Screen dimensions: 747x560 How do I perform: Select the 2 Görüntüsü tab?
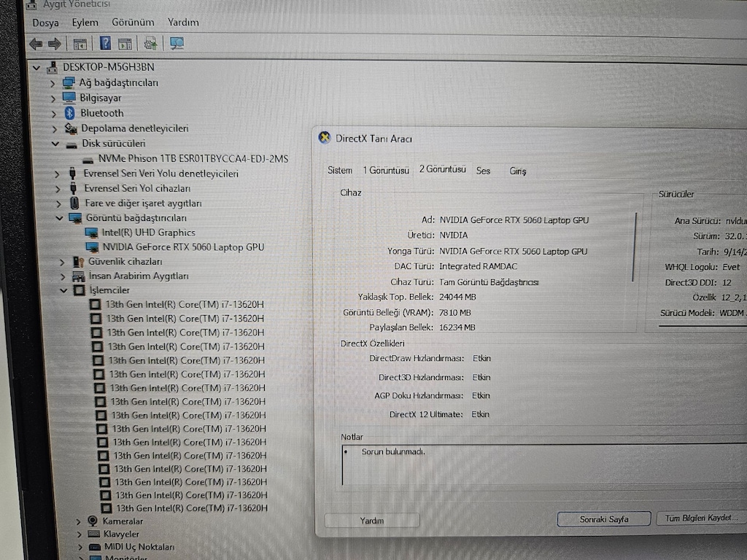(x=443, y=169)
